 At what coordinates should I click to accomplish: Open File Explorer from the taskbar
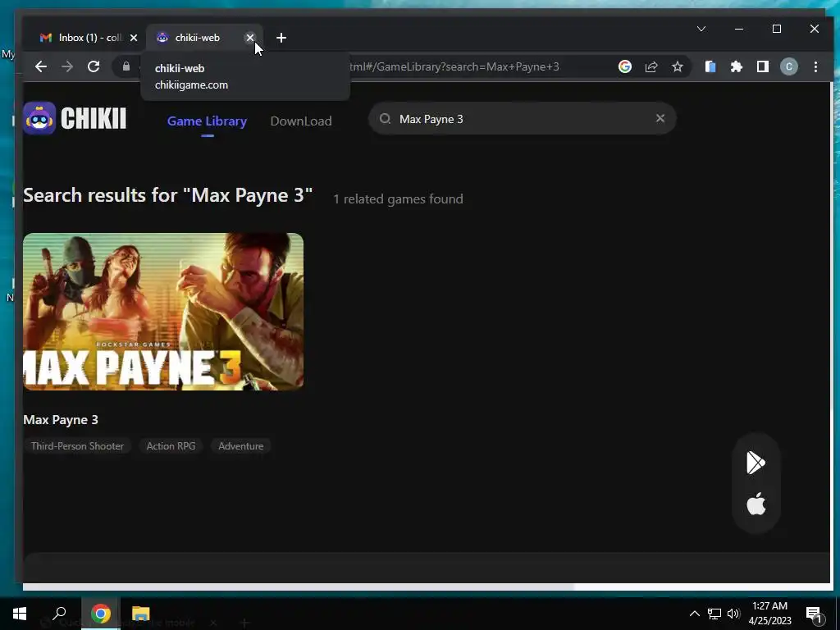pyautogui.click(x=140, y=614)
